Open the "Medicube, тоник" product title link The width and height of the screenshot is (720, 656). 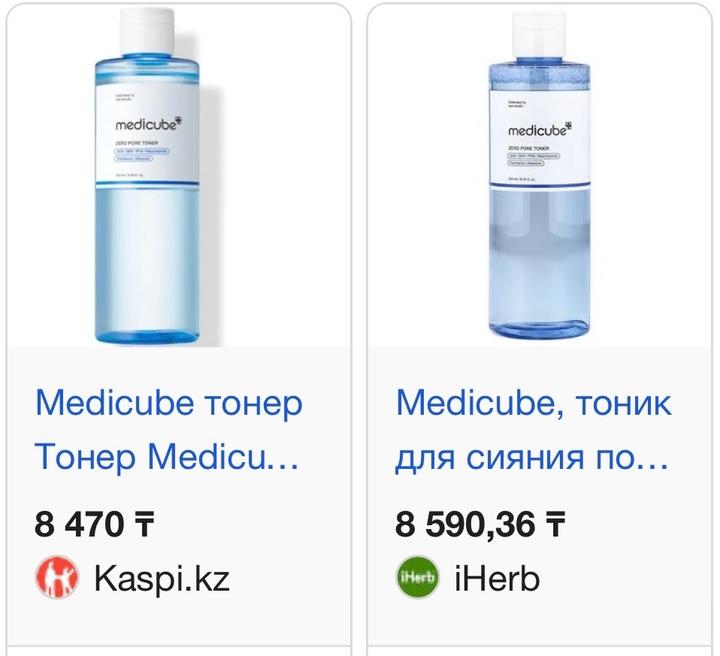(x=534, y=404)
